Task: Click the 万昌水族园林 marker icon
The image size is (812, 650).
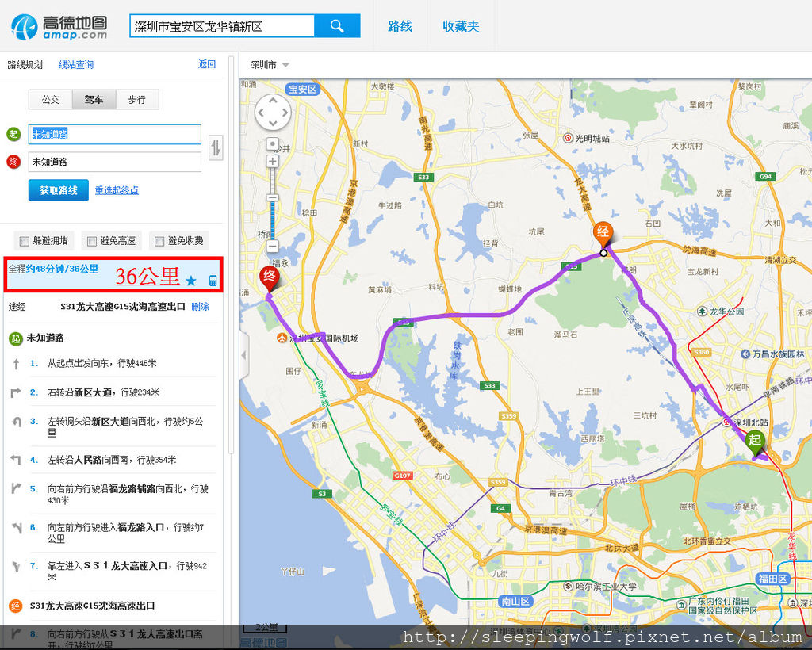Action: [x=745, y=354]
